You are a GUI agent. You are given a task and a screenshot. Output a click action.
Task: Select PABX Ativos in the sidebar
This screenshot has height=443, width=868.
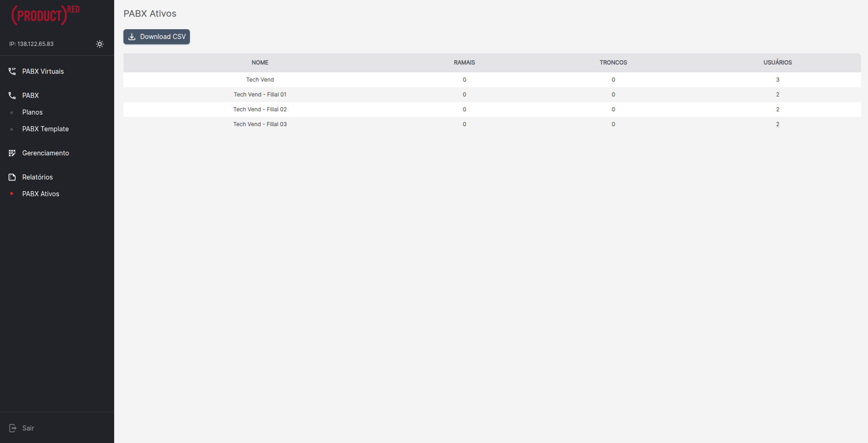41,194
